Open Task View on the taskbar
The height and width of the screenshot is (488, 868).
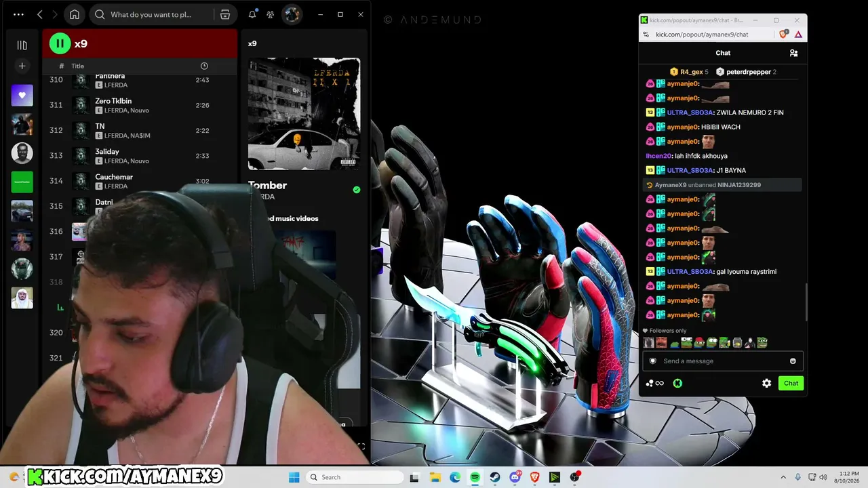414,477
